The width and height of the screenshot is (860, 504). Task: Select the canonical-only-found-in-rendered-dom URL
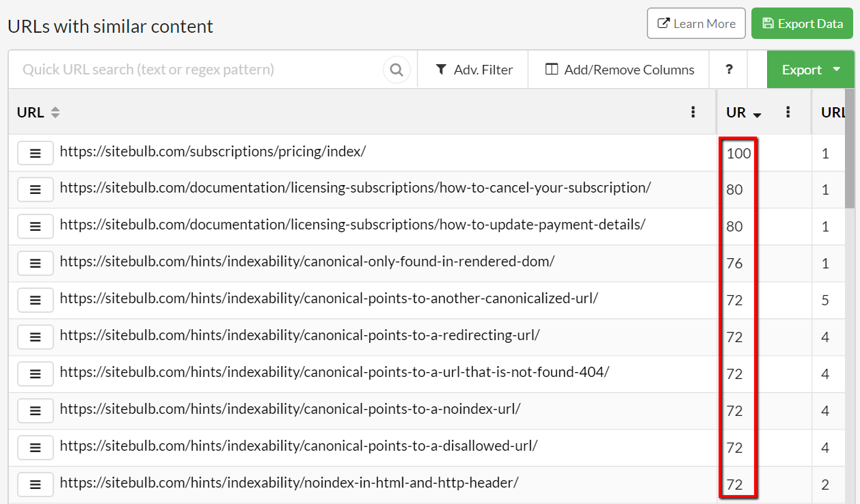click(307, 262)
